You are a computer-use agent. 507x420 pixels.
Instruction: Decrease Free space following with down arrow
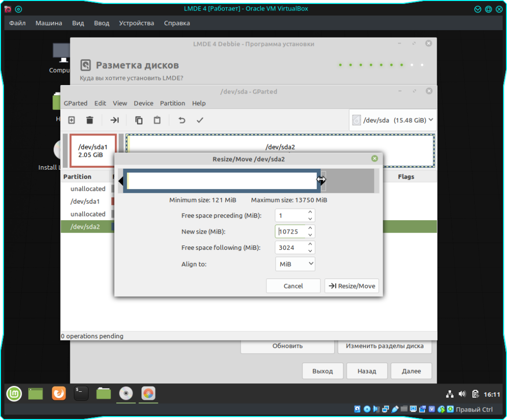pyautogui.click(x=310, y=251)
